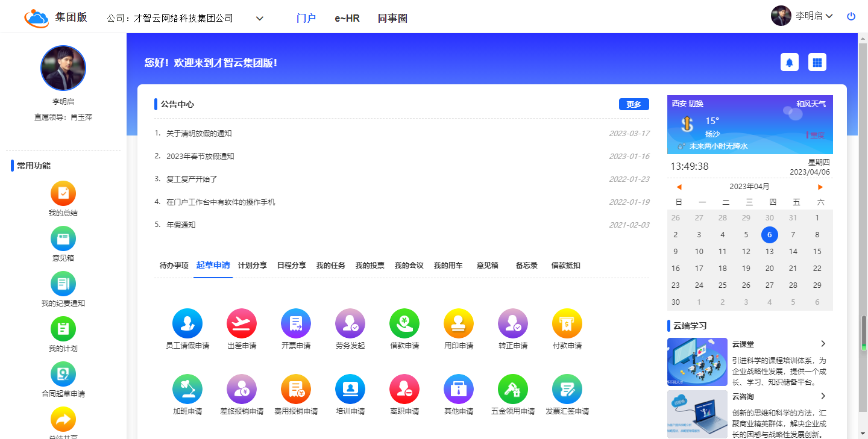Viewport: 868px width, 439px height.
Task: Open the notification bell in the banner
Action: coord(789,61)
